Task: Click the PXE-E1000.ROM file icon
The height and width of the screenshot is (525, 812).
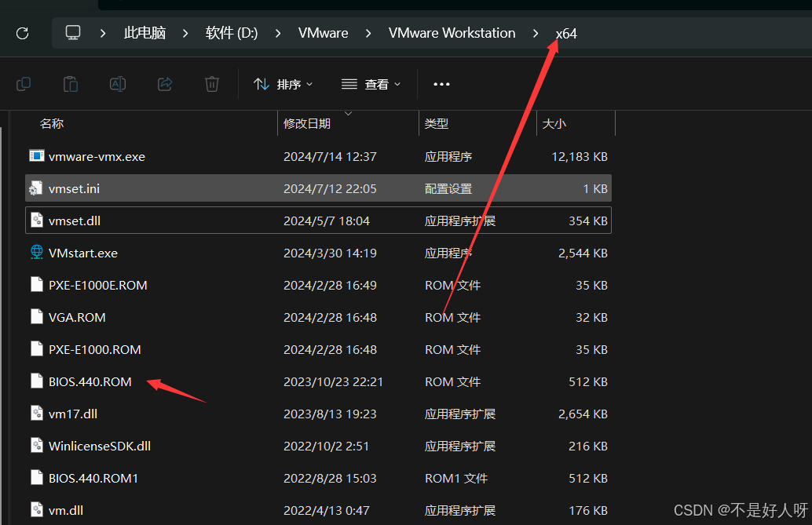Action: pyautogui.click(x=37, y=349)
